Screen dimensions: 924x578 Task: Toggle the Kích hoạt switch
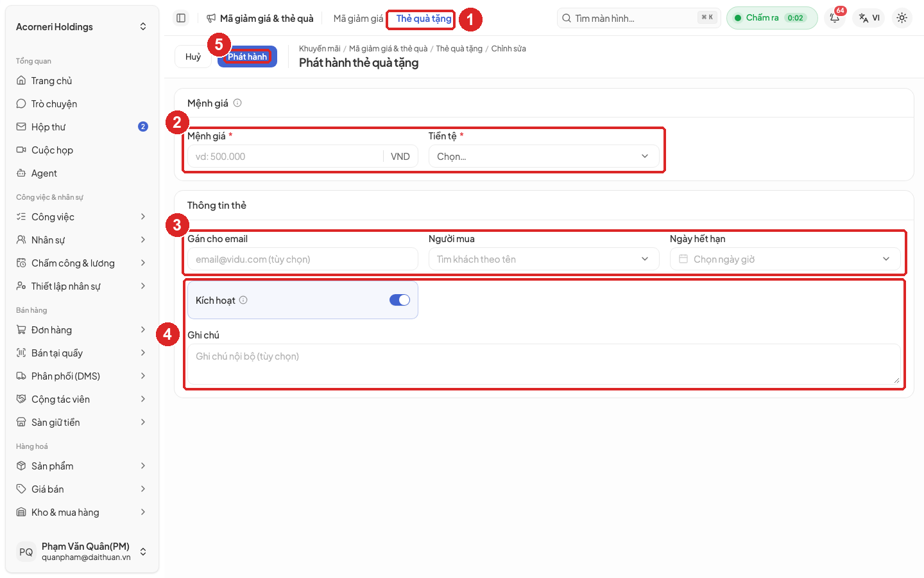tap(400, 300)
